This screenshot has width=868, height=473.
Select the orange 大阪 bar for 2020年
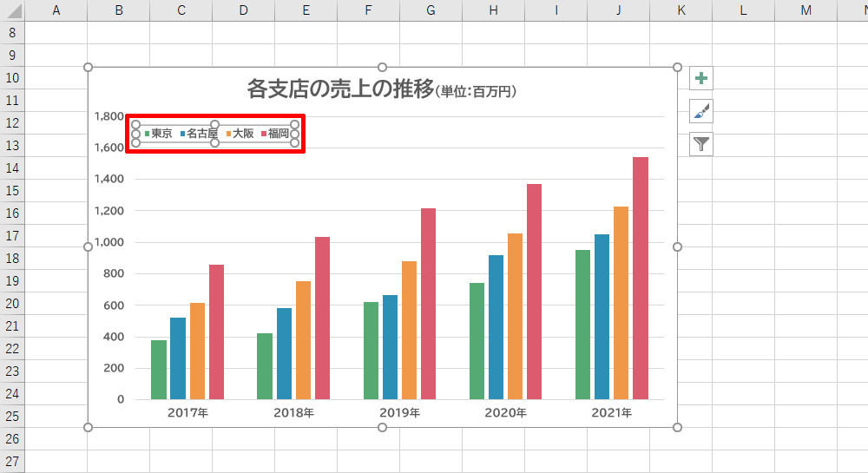[515, 317]
